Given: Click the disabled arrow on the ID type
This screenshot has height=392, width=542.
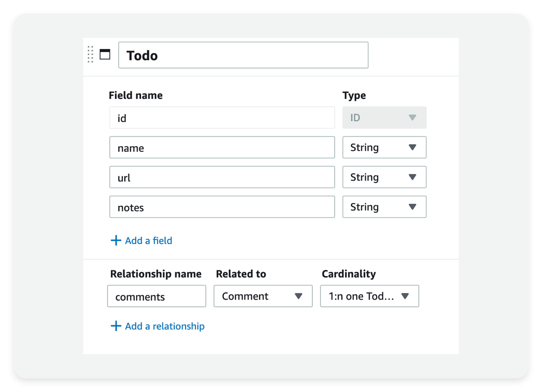Looking at the screenshot, I should (413, 117).
